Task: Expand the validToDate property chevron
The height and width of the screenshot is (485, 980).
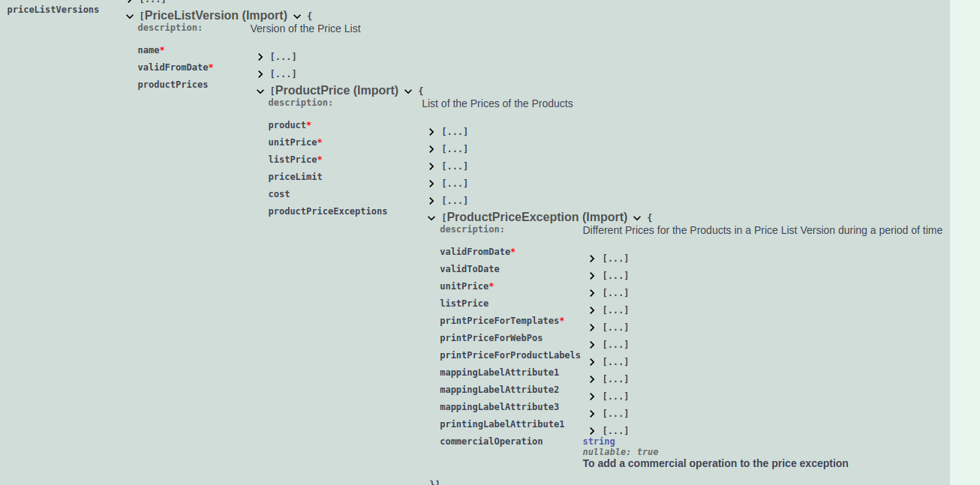Action: [x=592, y=276]
